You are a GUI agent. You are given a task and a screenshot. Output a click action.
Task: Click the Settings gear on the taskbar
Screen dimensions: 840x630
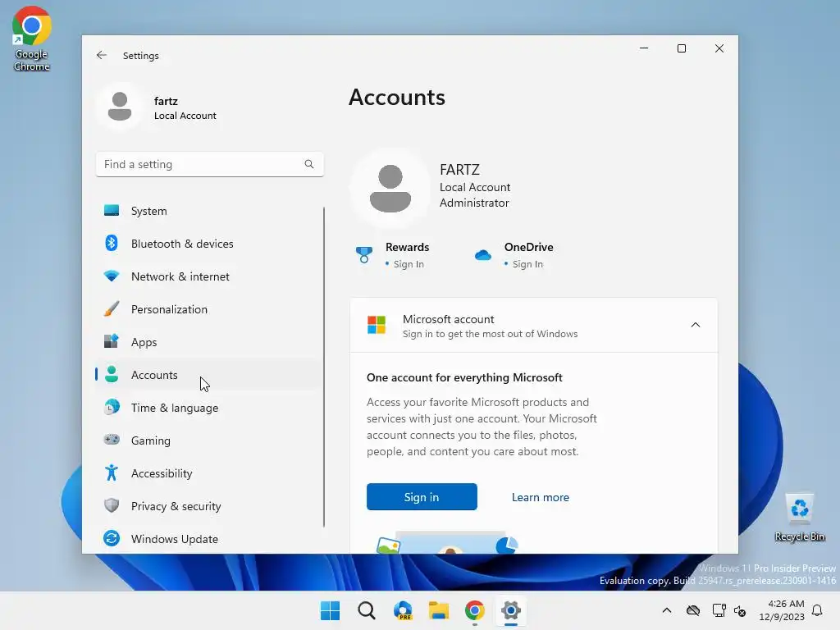[x=511, y=610]
